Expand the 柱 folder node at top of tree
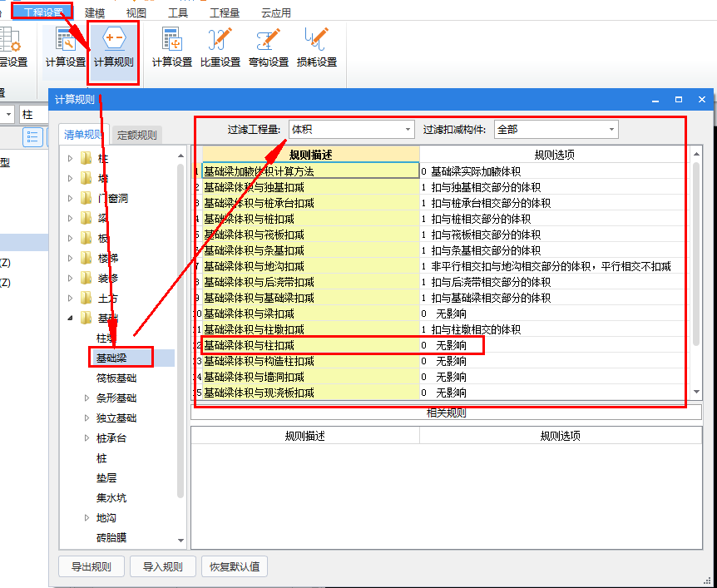 point(70,159)
